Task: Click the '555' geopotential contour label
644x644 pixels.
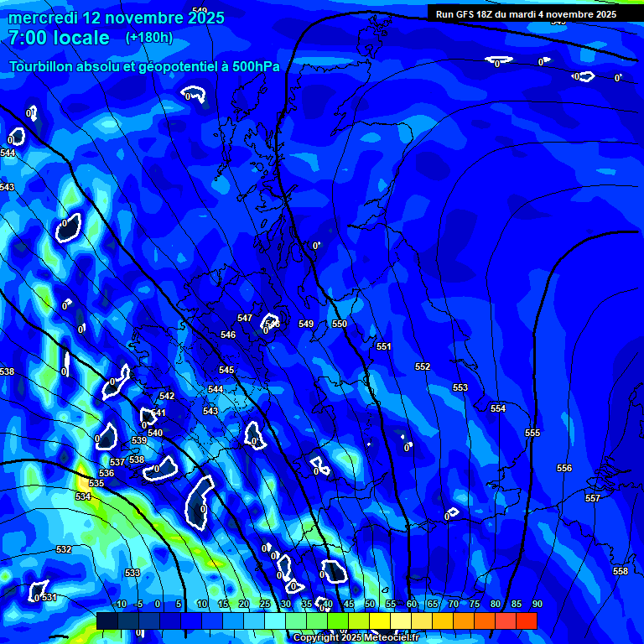Action: tap(532, 433)
